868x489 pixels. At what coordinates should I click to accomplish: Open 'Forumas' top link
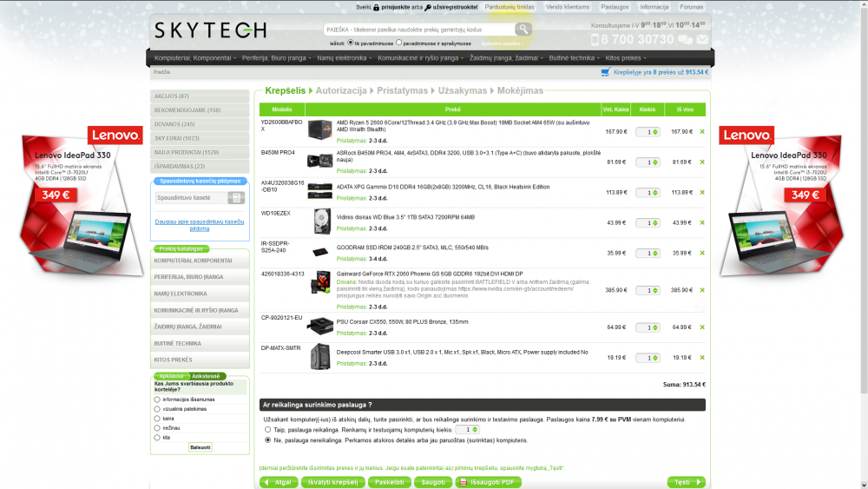[691, 7]
